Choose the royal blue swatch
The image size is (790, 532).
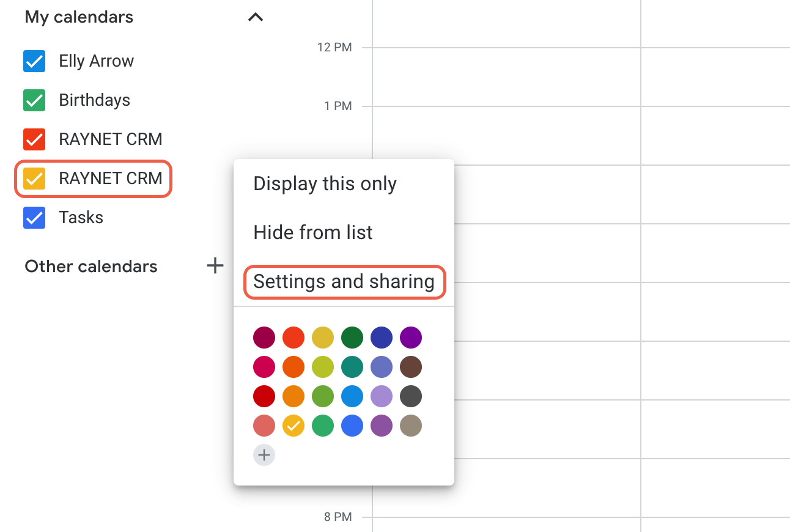tap(352, 426)
